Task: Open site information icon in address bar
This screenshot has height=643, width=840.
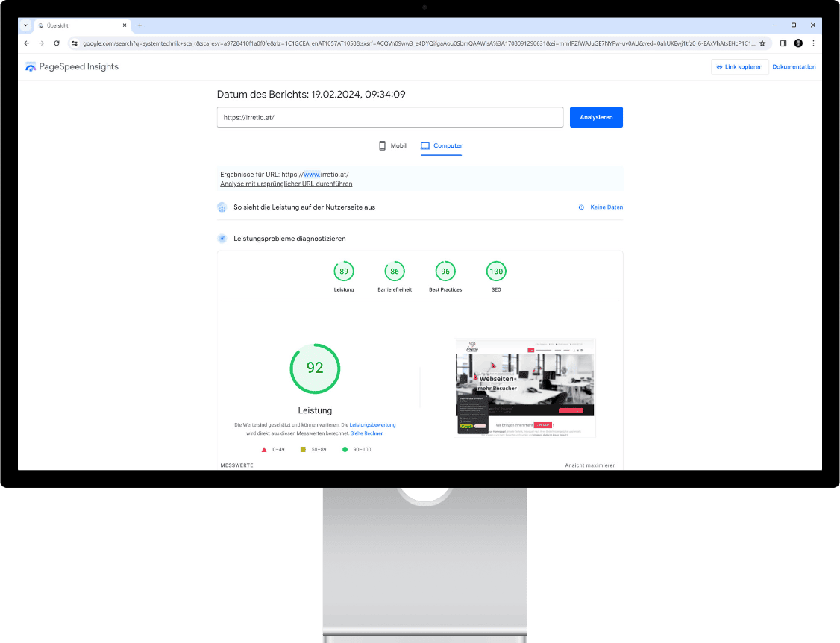Action: pos(75,43)
